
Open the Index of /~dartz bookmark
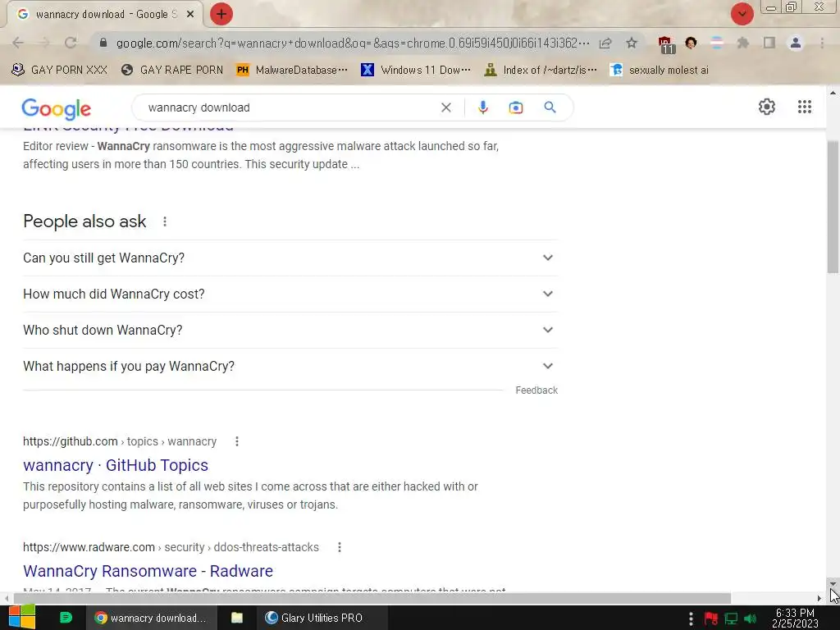[541, 71]
